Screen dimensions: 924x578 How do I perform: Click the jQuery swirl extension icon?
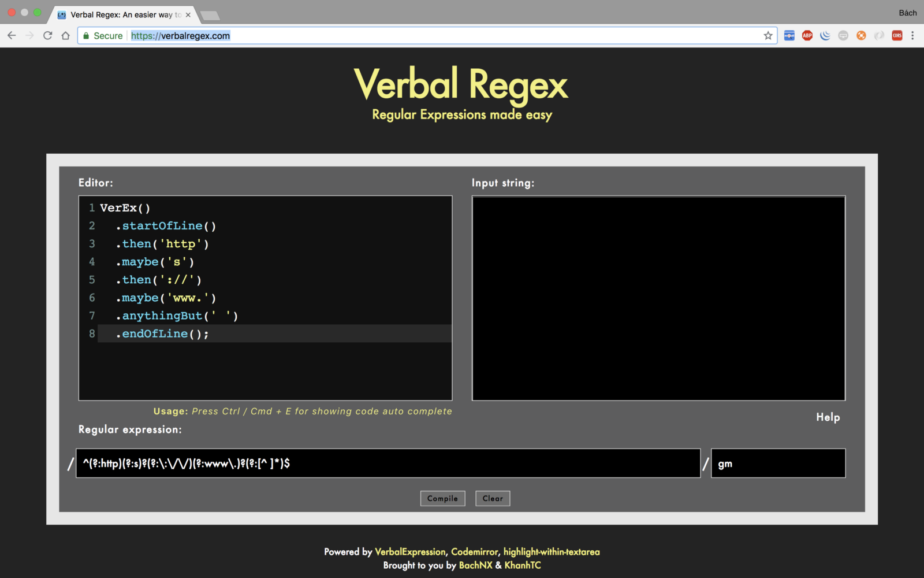[825, 35]
